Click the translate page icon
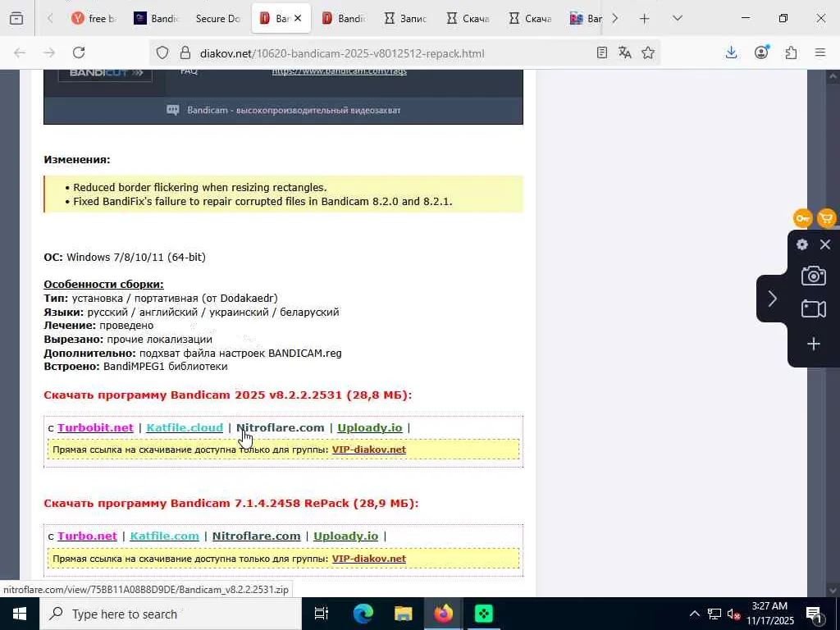This screenshot has height=630, width=840. point(624,52)
